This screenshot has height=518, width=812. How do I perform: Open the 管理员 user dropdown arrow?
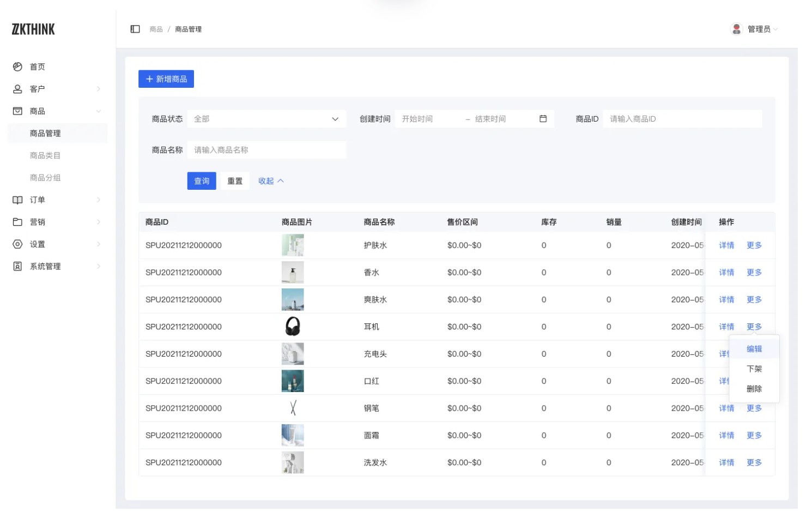point(775,29)
